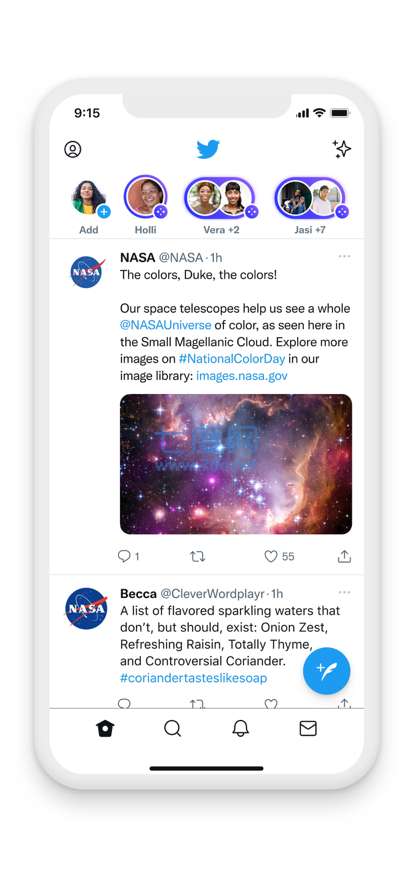The height and width of the screenshot is (896, 414).
Task: Open the @NASAUniverse mention link
Action: 166,325
